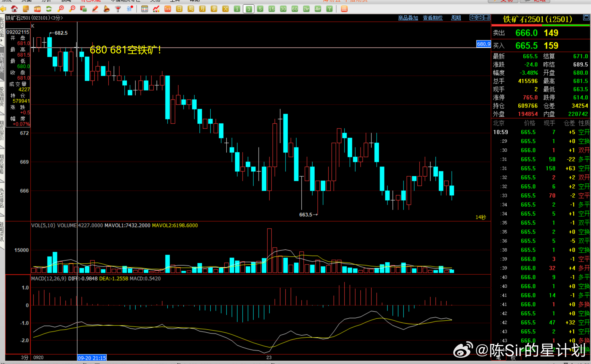Click the 持仓 value 609766
The image size is (591, 364).
click(x=528, y=106)
